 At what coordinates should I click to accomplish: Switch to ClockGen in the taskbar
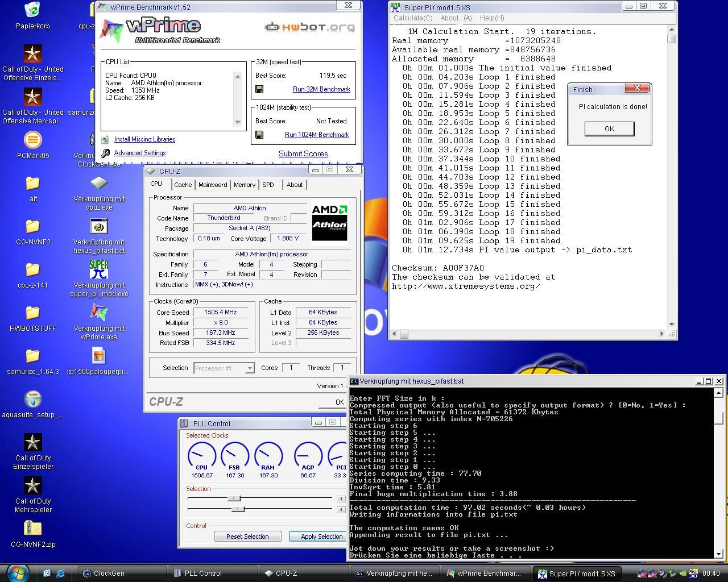point(122,573)
